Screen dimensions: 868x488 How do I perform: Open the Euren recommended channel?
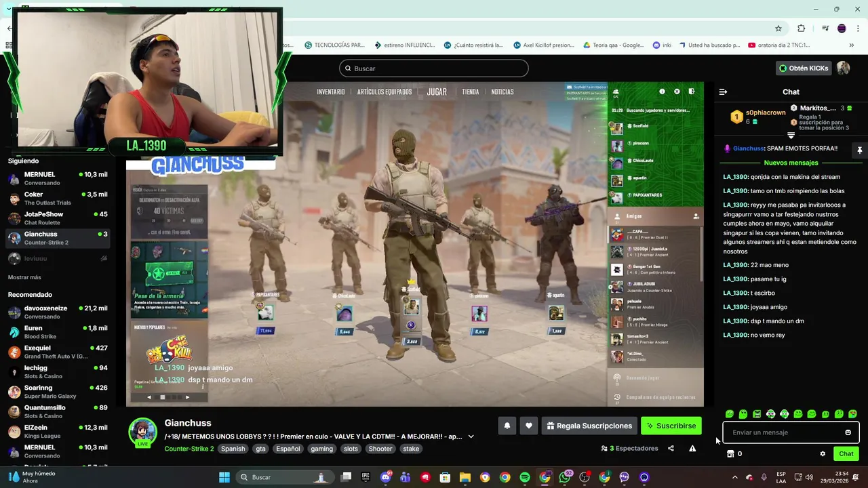(x=58, y=332)
